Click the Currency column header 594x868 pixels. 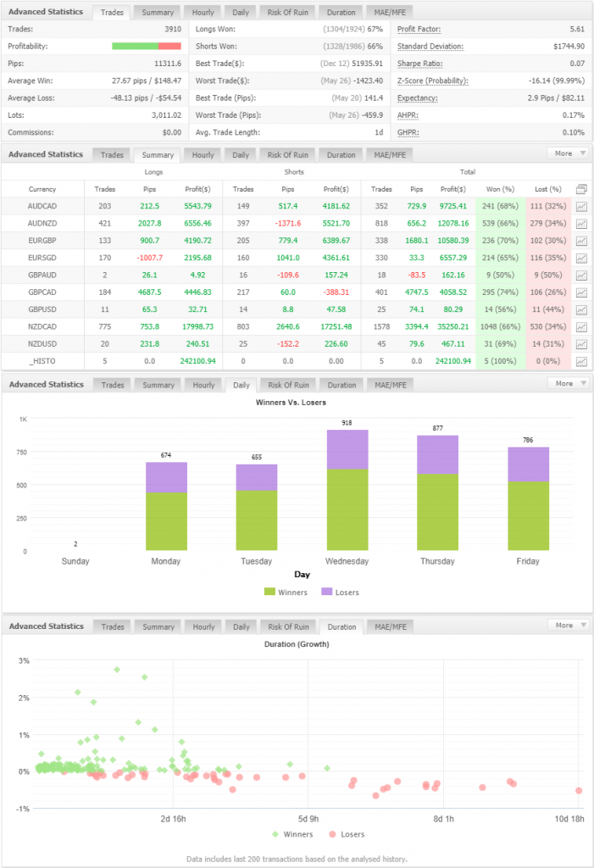(x=42, y=189)
